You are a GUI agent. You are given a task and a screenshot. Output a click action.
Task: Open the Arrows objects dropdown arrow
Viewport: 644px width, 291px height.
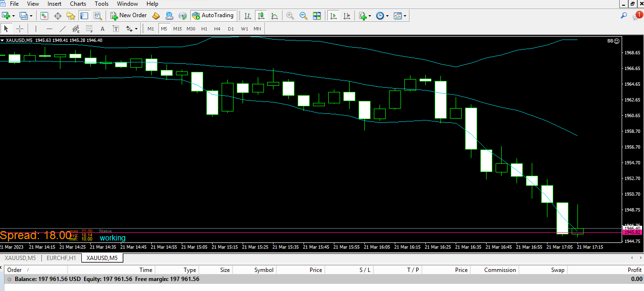(x=136, y=29)
